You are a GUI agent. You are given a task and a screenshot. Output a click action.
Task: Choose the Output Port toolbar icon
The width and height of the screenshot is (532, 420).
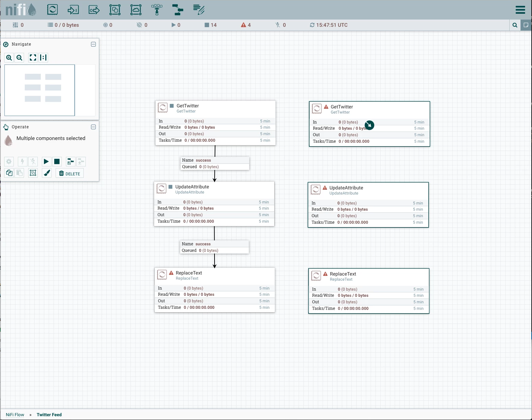(x=94, y=10)
